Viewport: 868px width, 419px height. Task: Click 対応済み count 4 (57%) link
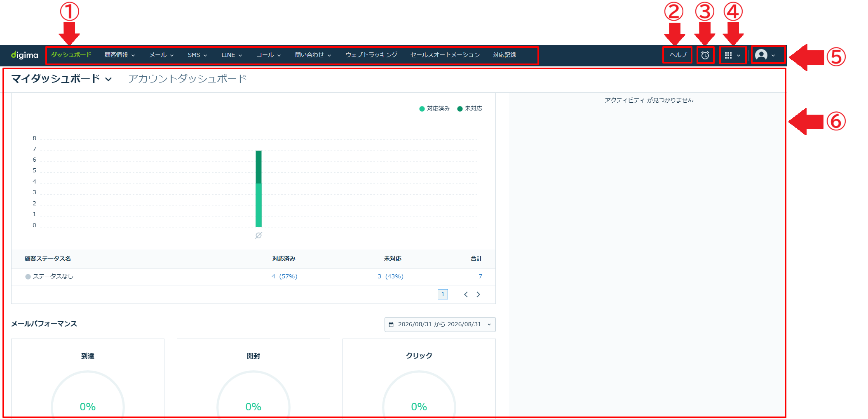click(x=284, y=276)
